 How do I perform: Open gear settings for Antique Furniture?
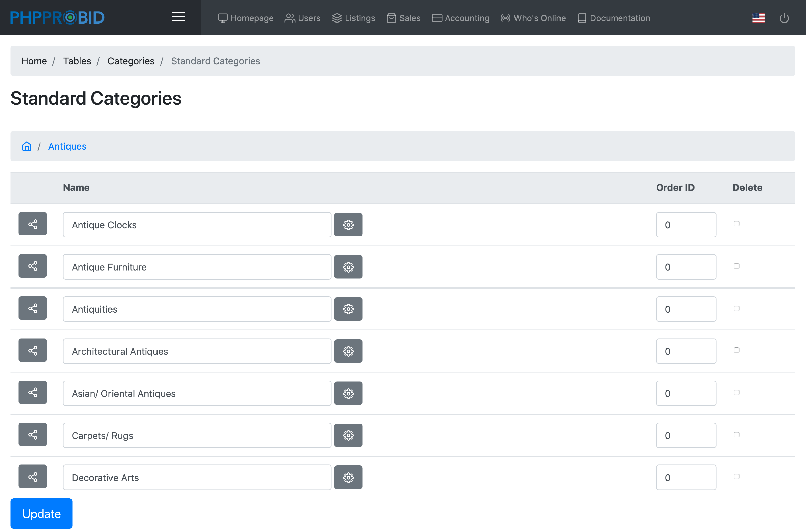(348, 267)
